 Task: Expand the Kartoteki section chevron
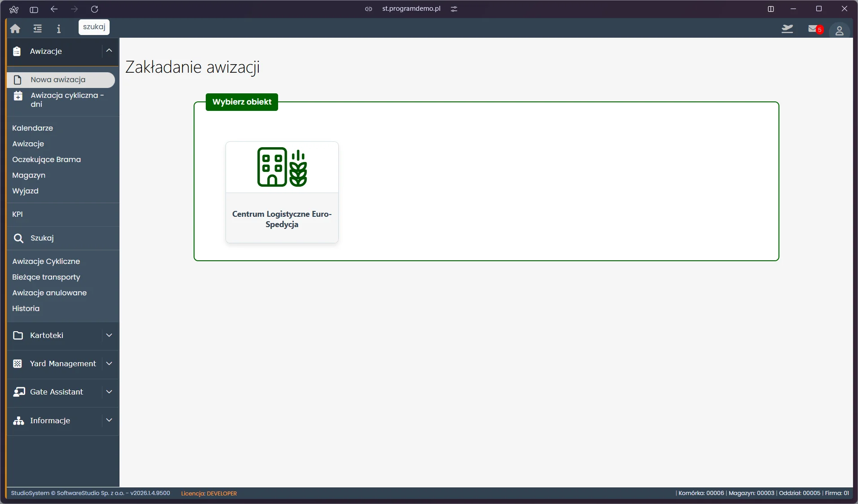[109, 335]
